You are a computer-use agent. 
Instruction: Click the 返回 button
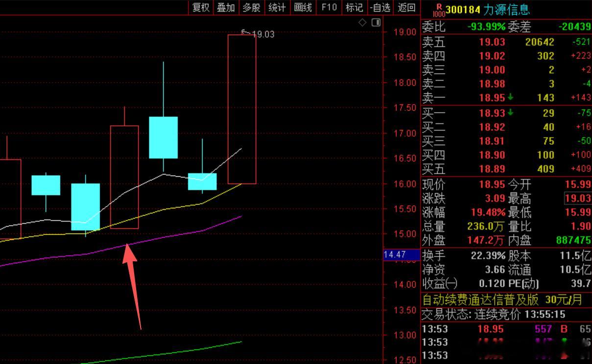(407, 7)
